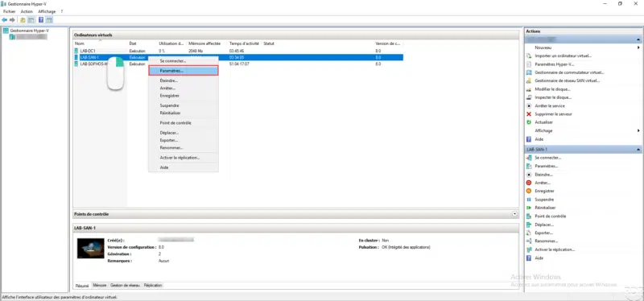Click green Actualiser refresh icon

529,122
